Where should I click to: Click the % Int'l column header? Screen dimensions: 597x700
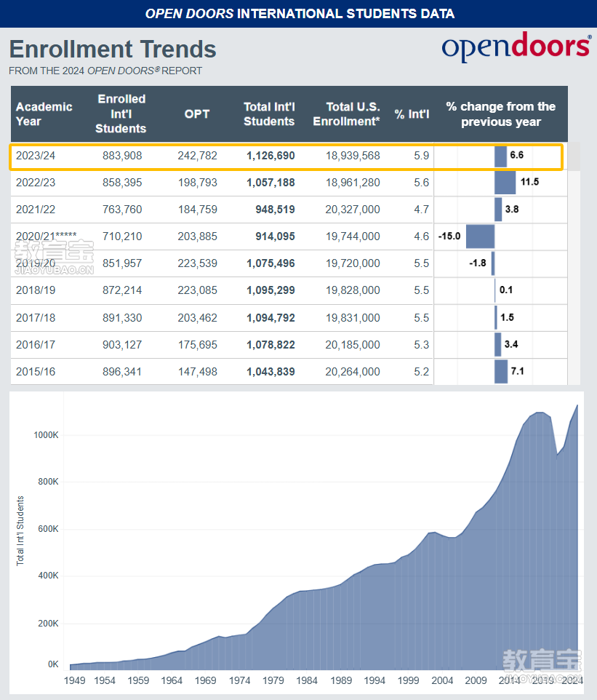pos(412,114)
